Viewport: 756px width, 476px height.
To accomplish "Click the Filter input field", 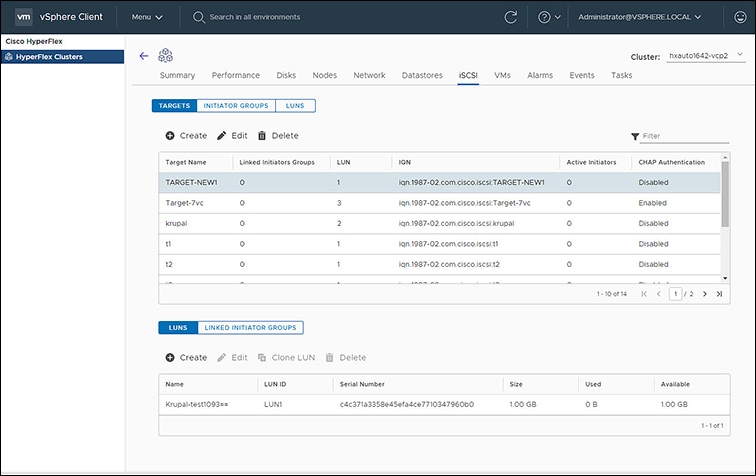I will coord(684,136).
